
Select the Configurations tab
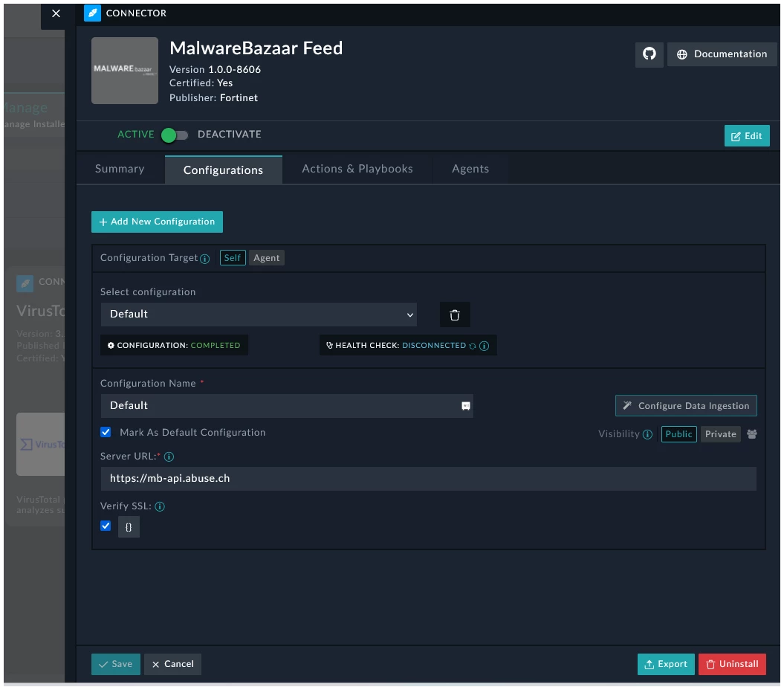point(223,170)
